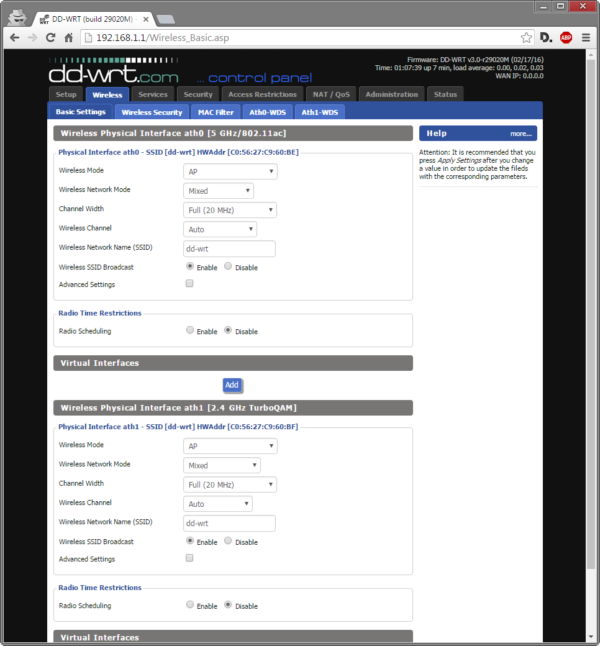The height and width of the screenshot is (646, 600).
Task: Click the browser back arrow
Action: [15, 37]
